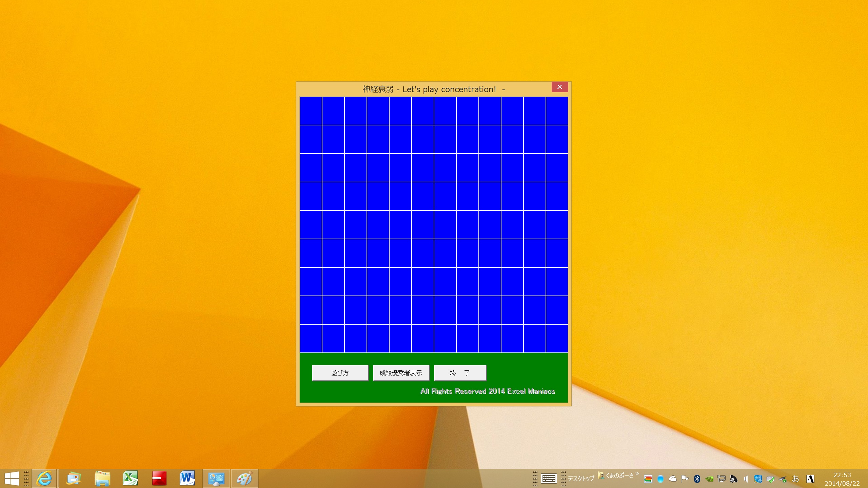Open the volume speaker tray icon
Image resolution: width=868 pixels, height=488 pixels.
coord(746,479)
